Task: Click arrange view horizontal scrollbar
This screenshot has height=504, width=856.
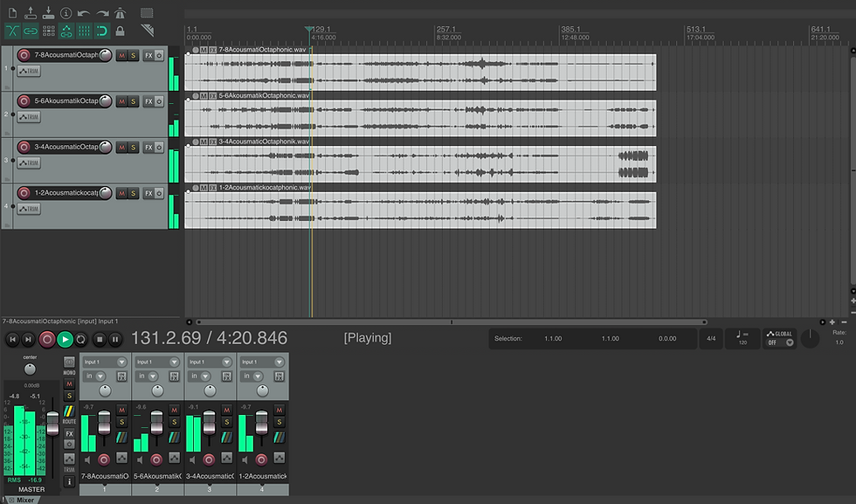Action: (x=452, y=322)
